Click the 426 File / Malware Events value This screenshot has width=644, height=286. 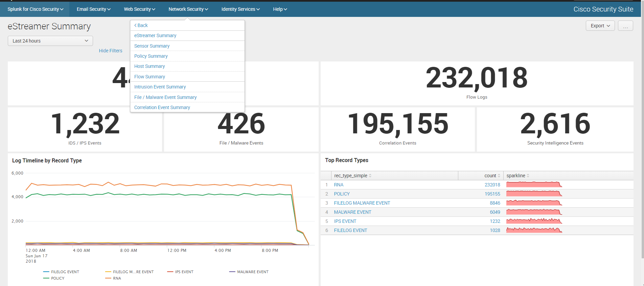pos(241,124)
